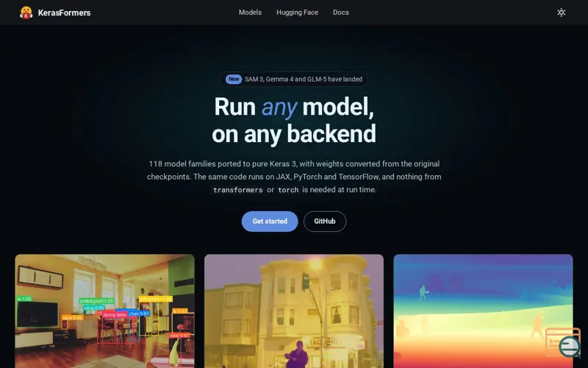Screen dimensions: 588x368
Task: Open the KerasFormers home title link
Action: [64, 13]
